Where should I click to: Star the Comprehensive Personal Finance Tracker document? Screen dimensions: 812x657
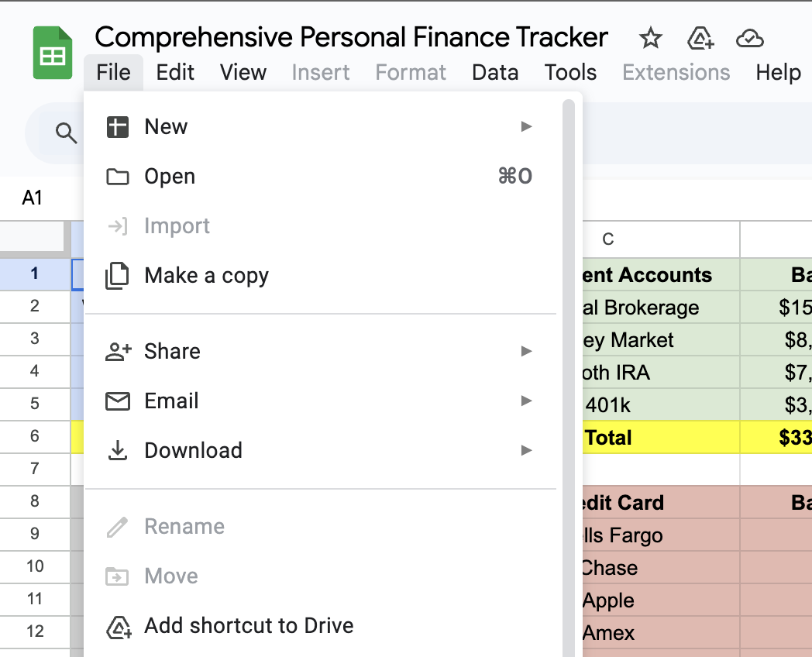click(650, 38)
